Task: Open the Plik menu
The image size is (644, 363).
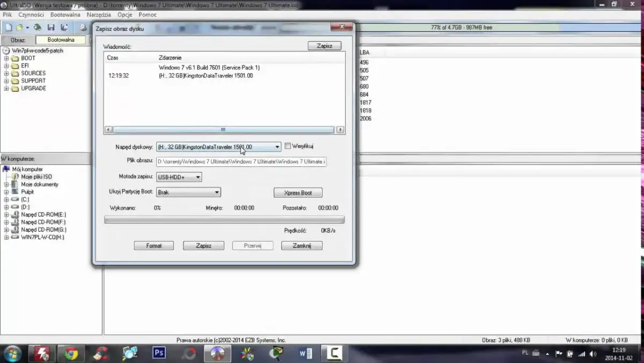Action: (x=6, y=14)
